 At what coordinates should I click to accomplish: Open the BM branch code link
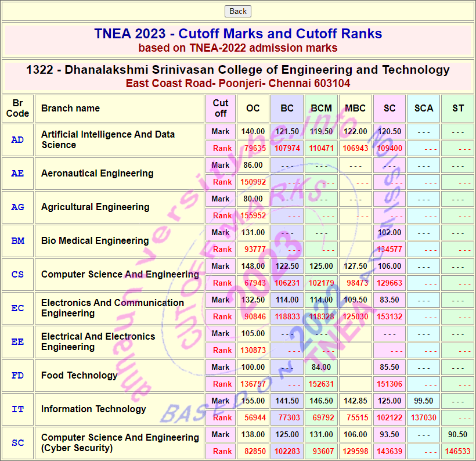[x=17, y=241]
